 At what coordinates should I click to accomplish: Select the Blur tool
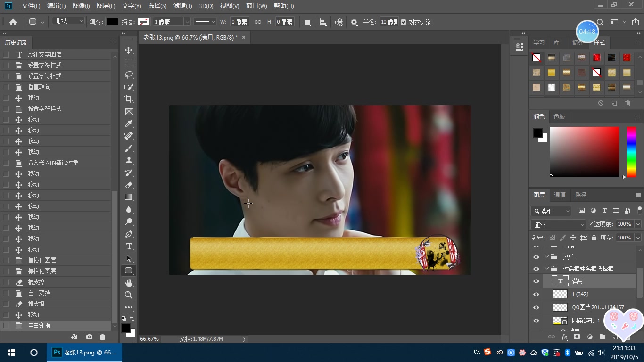pyautogui.click(x=129, y=209)
